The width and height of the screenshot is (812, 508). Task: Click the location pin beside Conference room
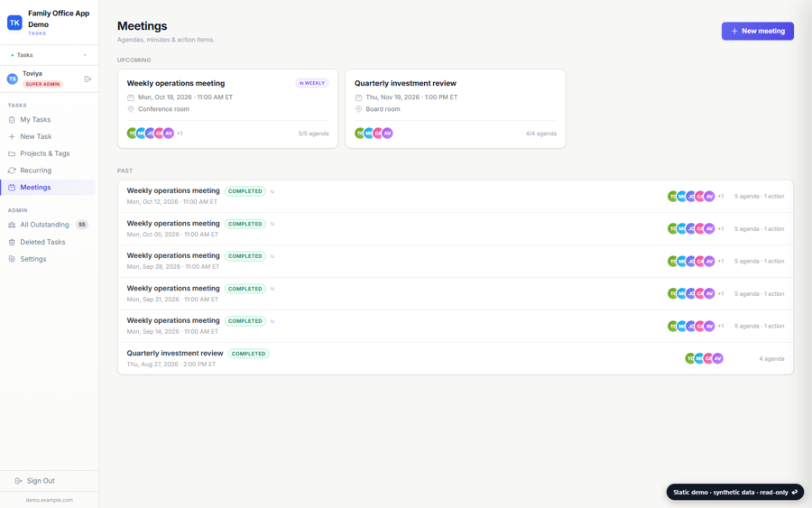click(131, 109)
